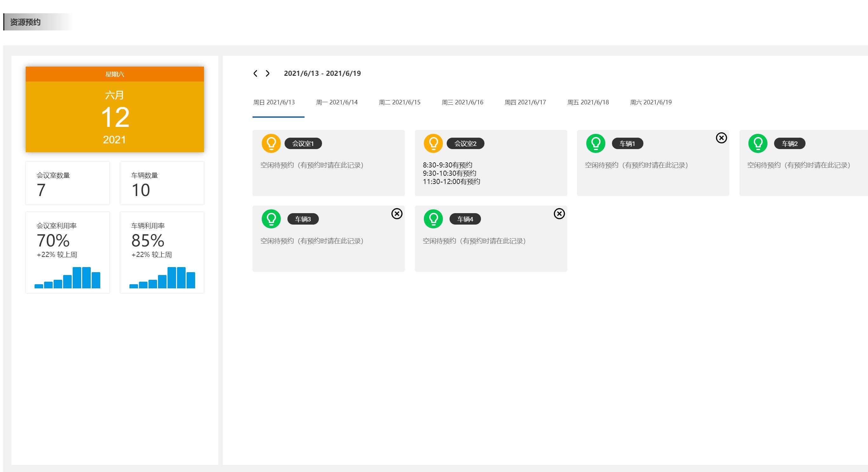Edit 会议室2 booking times text
The width and height of the screenshot is (868, 472).
pos(451,173)
